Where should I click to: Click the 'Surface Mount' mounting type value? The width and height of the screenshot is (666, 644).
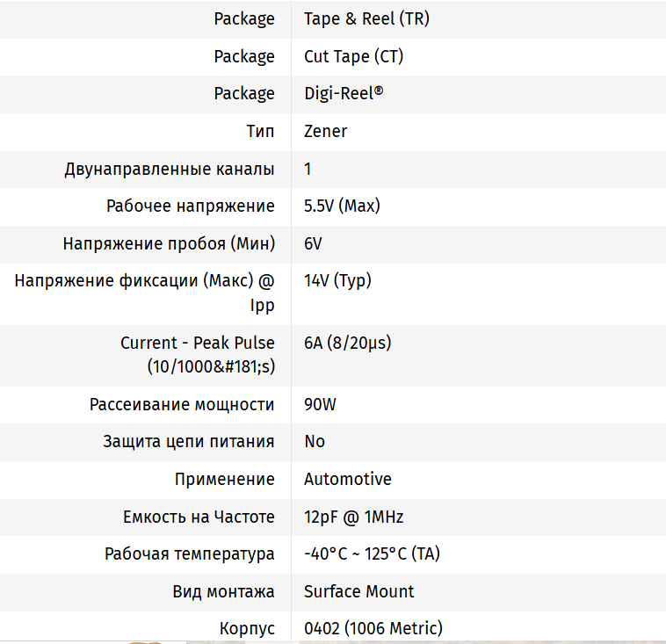coord(358,591)
